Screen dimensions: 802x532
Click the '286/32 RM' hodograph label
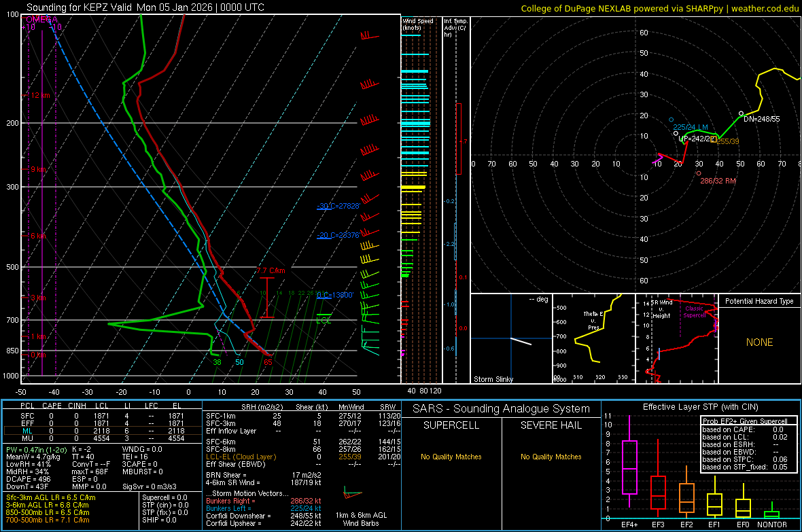(x=718, y=181)
